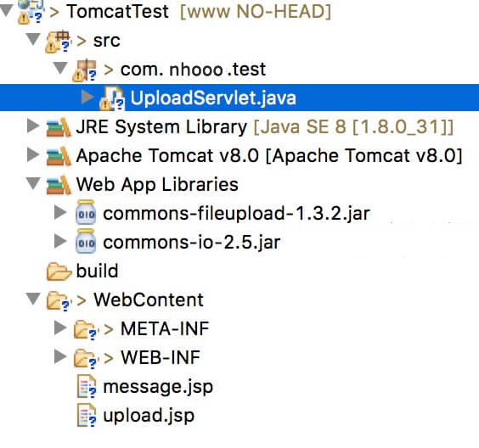Click the JRE System Library books icon
Viewport: 479px width, 448px height.
pyautogui.click(x=59, y=127)
